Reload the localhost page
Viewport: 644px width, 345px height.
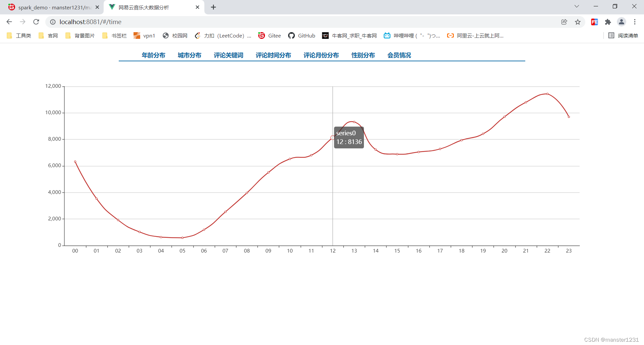(x=36, y=22)
